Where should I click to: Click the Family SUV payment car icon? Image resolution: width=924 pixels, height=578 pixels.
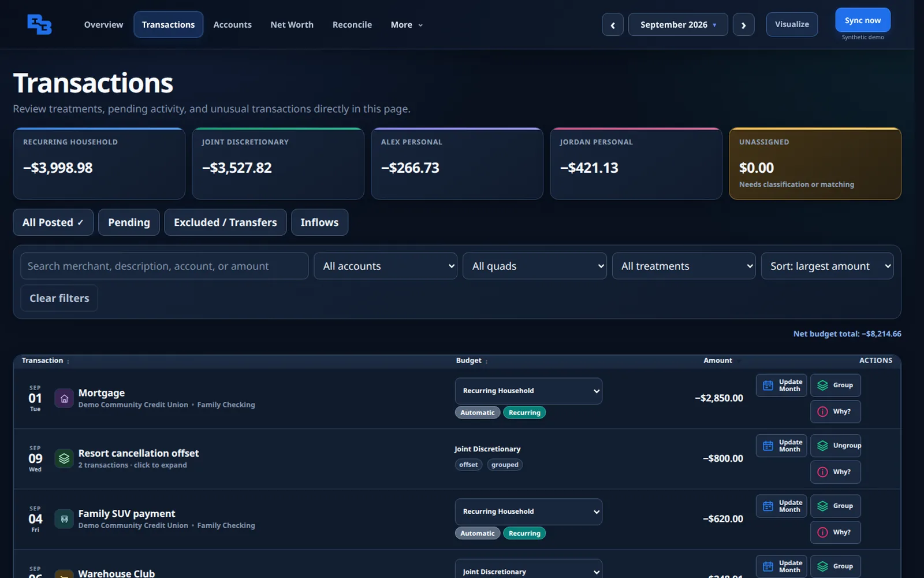[x=64, y=519]
